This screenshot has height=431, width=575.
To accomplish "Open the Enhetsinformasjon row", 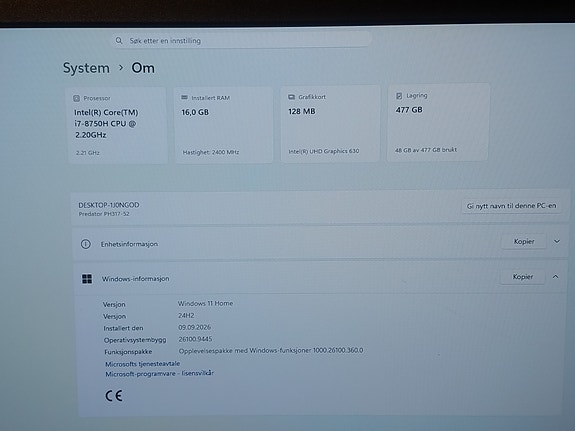I will click(x=320, y=243).
